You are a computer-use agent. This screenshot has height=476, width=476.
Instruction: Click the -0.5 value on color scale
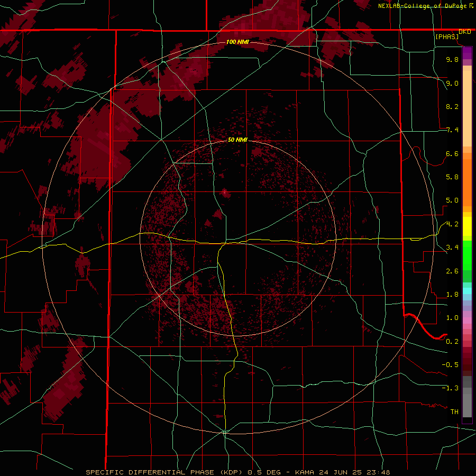click(x=450, y=364)
